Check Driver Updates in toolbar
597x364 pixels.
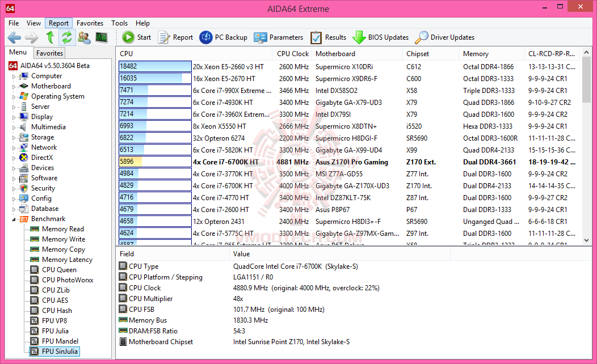coord(445,37)
